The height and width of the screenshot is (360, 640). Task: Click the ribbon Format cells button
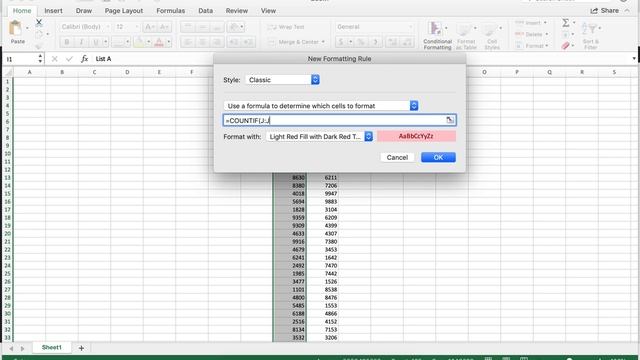coord(531,46)
